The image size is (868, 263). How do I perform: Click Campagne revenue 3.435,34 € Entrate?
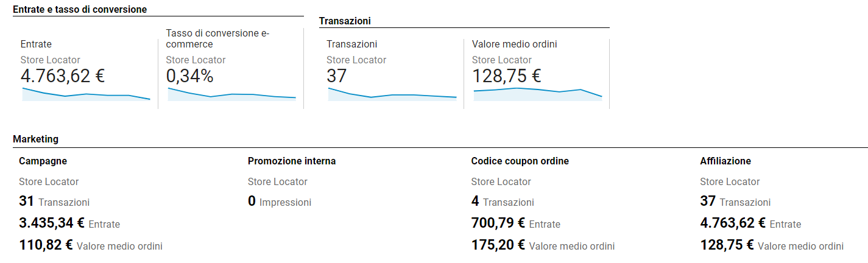point(69,223)
